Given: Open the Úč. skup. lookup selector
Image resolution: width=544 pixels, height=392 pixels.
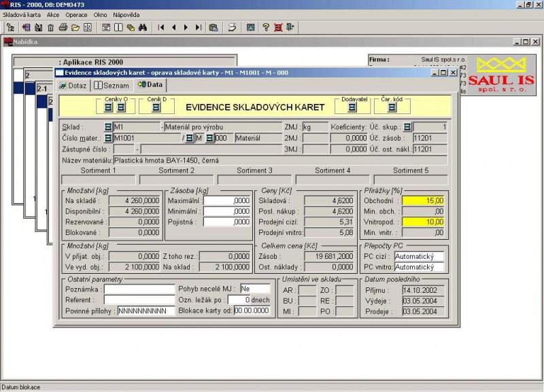Looking at the screenshot, I should click(407, 127).
